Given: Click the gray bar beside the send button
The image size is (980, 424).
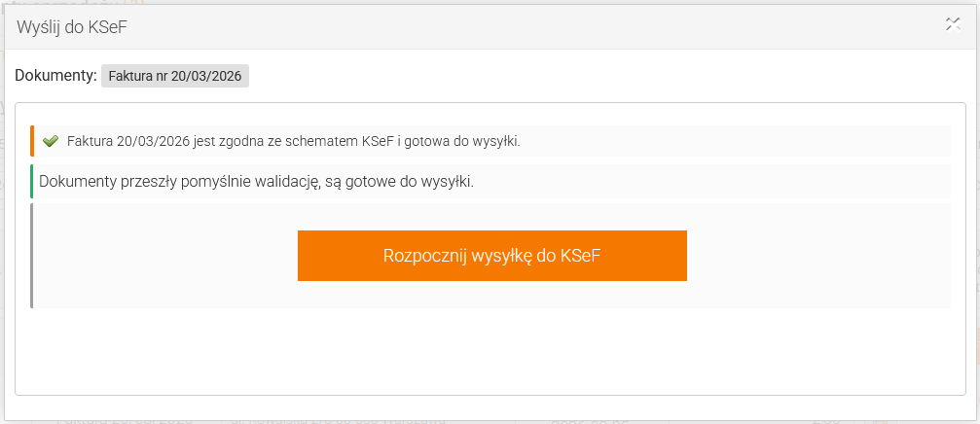Looking at the screenshot, I should (32, 256).
